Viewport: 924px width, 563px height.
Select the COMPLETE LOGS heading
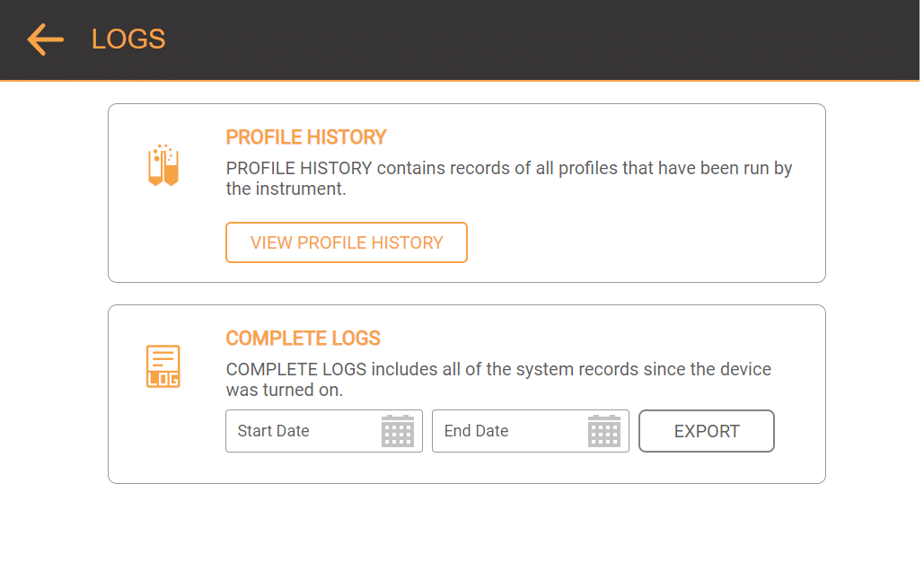click(x=304, y=339)
